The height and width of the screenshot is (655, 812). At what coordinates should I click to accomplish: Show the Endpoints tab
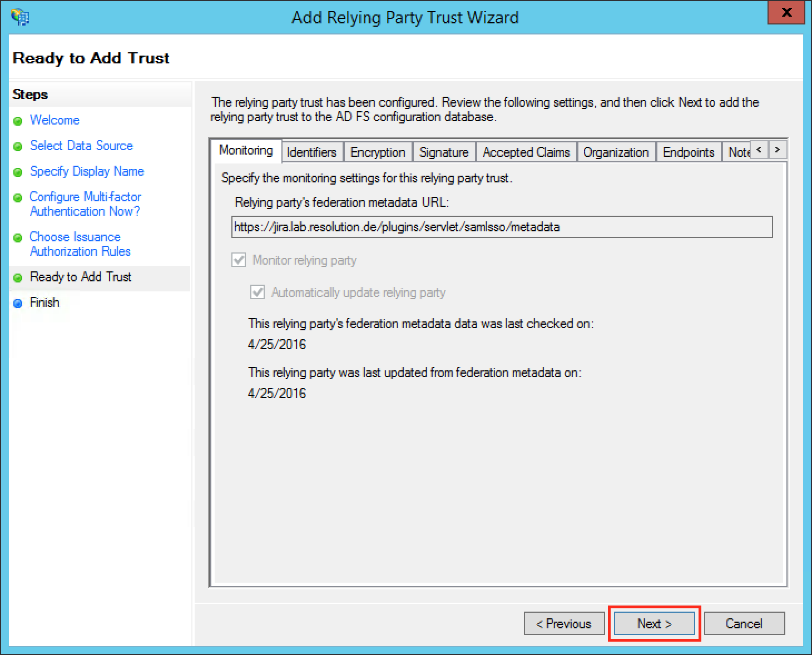pyautogui.click(x=689, y=152)
